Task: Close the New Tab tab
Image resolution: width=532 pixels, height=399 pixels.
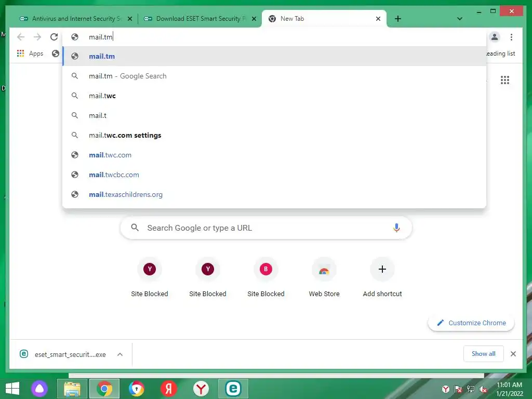Action: point(378,19)
